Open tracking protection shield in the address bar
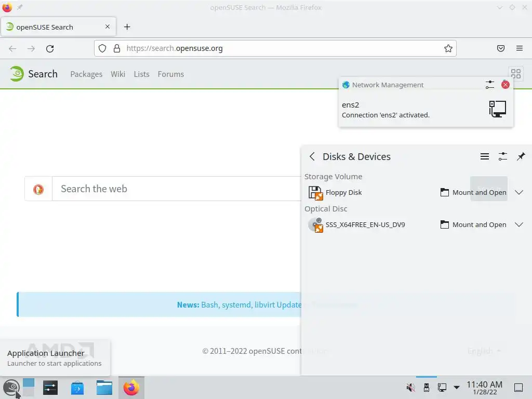 tap(102, 48)
